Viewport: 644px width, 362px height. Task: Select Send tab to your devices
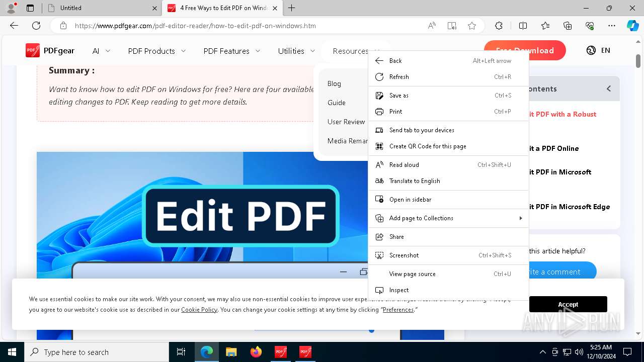[x=449, y=130]
